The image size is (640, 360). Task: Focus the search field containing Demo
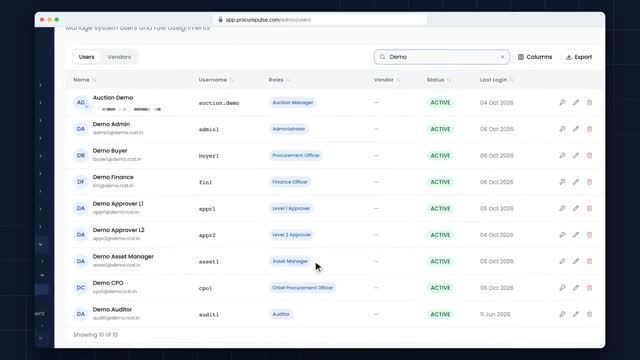click(x=442, y=57)
